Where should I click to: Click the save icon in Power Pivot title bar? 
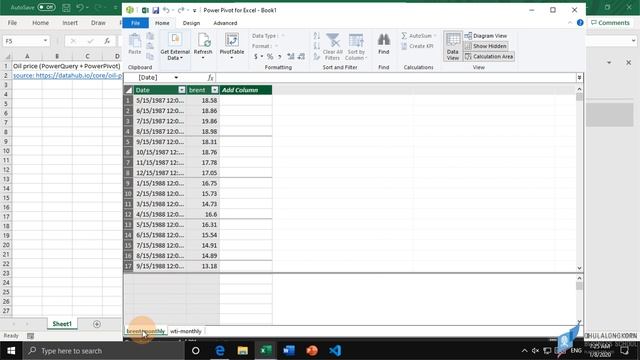[x=156, y=10]
